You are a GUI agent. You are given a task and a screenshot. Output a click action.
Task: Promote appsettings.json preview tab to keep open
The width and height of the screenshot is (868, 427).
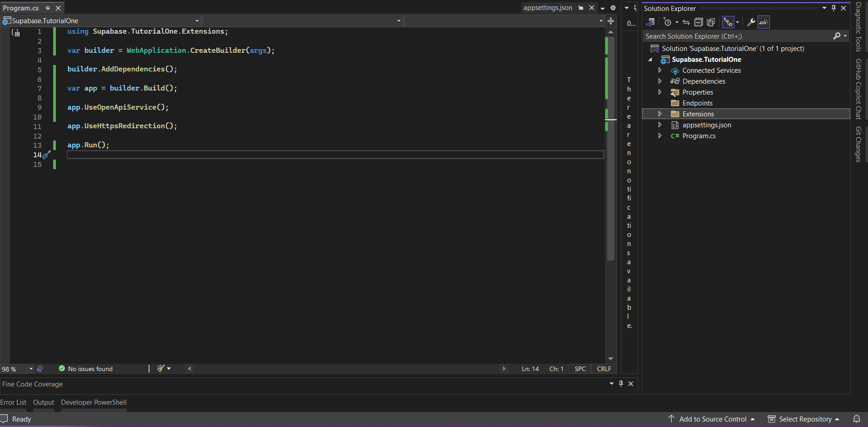tap(581, 8)
